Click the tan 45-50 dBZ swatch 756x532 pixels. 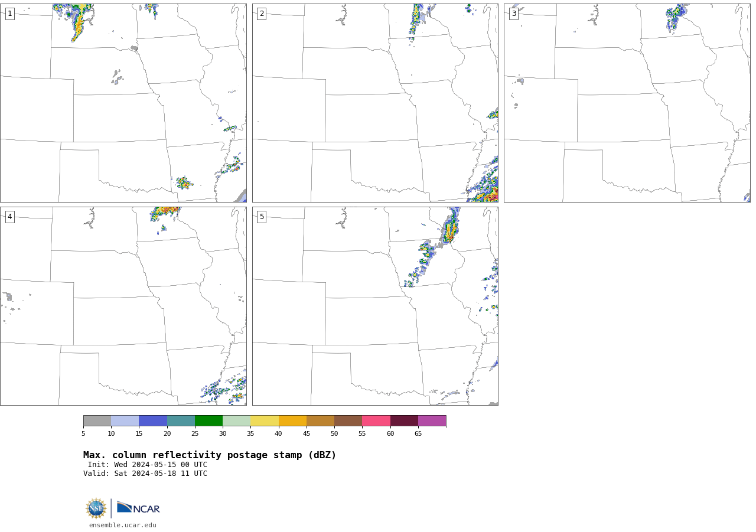tap(320, 421)
